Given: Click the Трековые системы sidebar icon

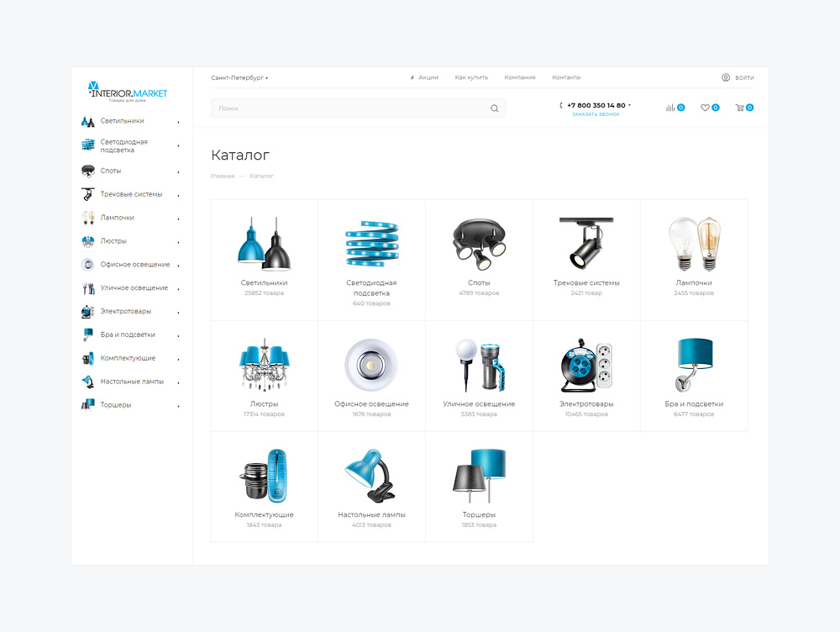Looking at the screenshot, I should [87, 194].
